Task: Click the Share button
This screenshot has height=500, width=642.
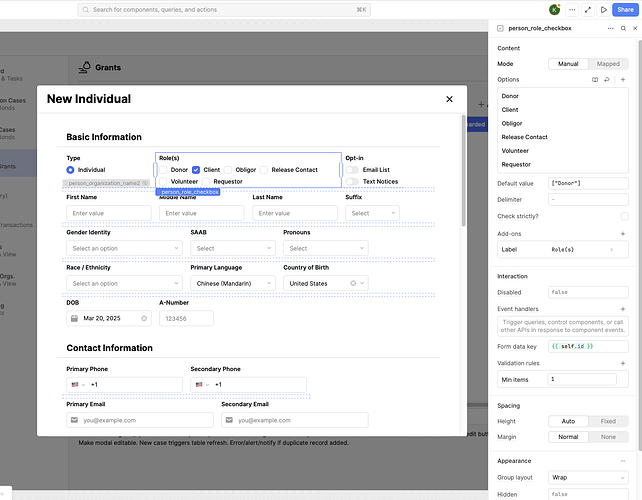Action: point(625,10)
